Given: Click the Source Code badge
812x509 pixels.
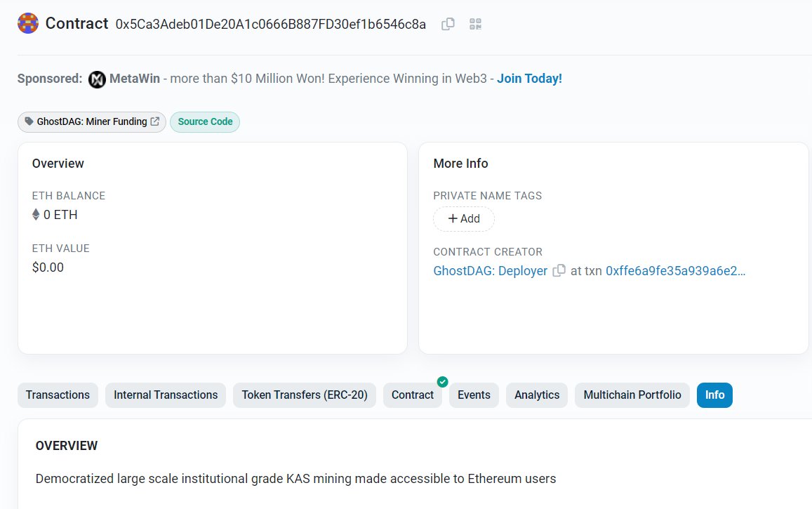Looking at the screenshot, I should tap(205, 121).
